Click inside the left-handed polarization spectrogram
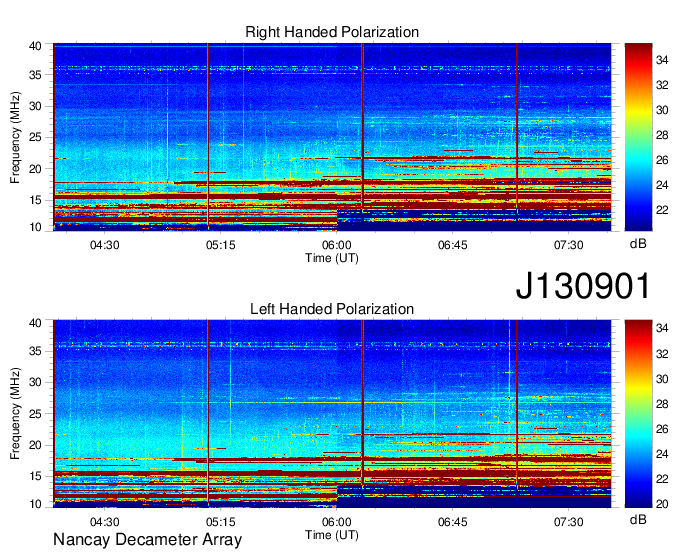Viewport: 680px width, 552px height. 332,414
